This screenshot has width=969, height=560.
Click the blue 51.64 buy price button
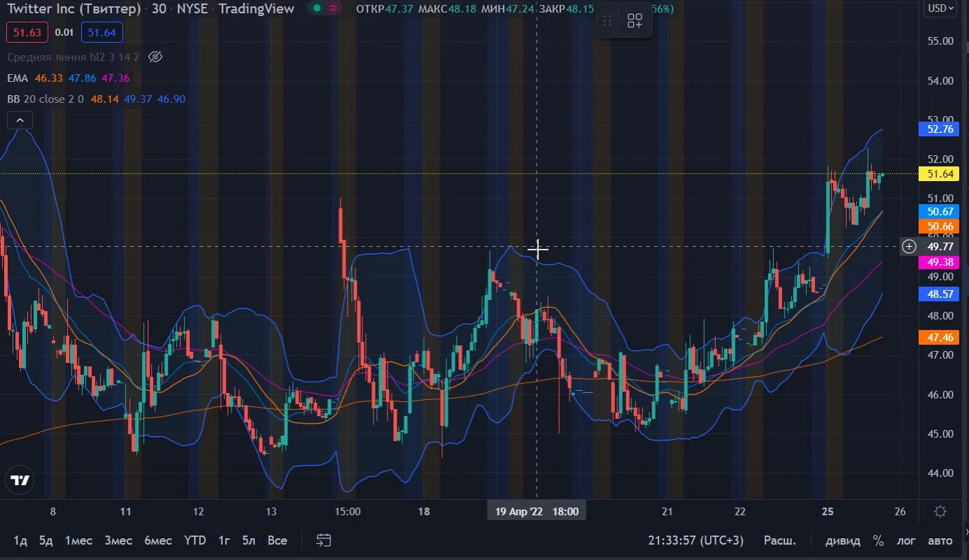click(x=102, y=32)
